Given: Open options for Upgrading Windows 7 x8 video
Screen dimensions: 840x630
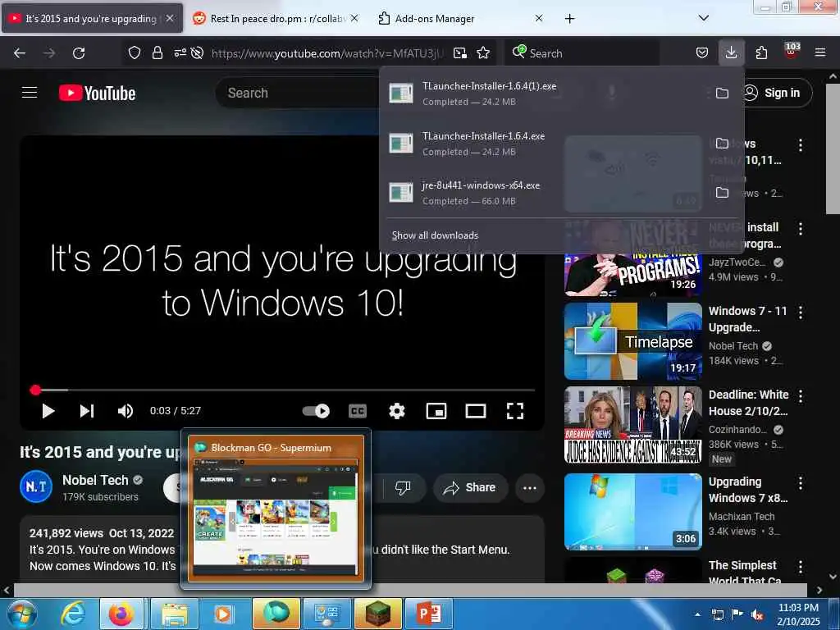Looking at the screenshot, I should pyautogui.click(x=801, y=482).
